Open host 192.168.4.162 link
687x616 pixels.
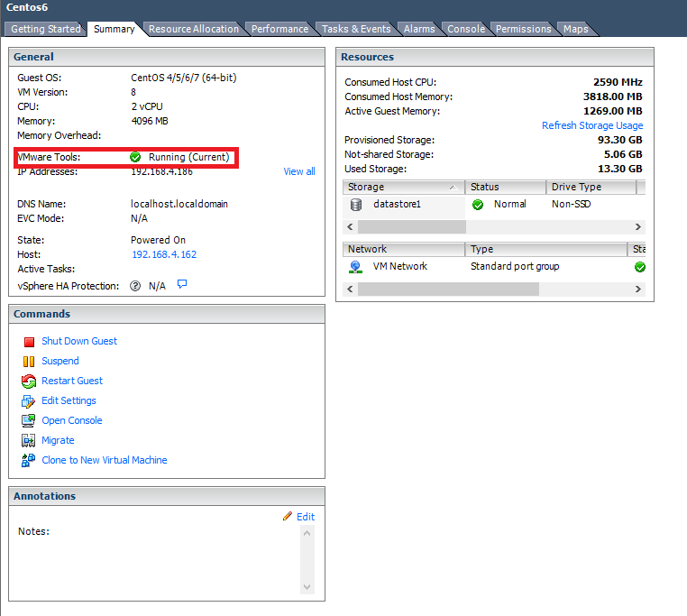(x=164, y=254)
